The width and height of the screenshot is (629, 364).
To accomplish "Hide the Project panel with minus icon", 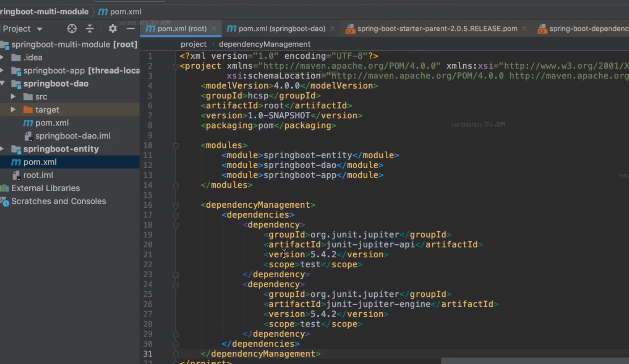I will click(x=130, y=29).
